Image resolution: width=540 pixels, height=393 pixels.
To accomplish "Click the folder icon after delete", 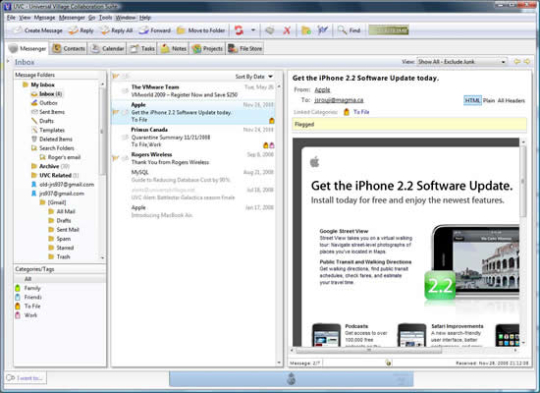I will coord(306,30).
